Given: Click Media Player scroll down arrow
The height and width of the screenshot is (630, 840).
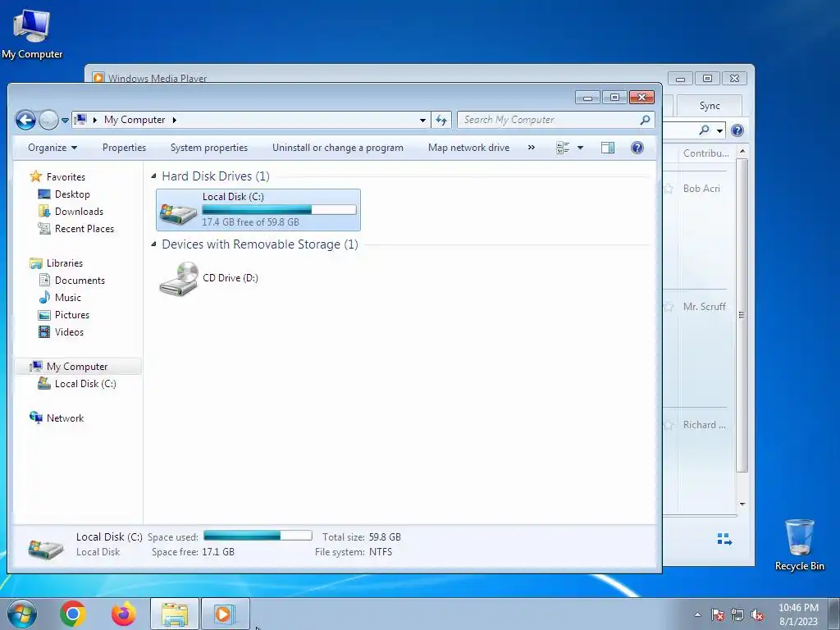Looking at the screenshot, I should [x=742, y=504].
